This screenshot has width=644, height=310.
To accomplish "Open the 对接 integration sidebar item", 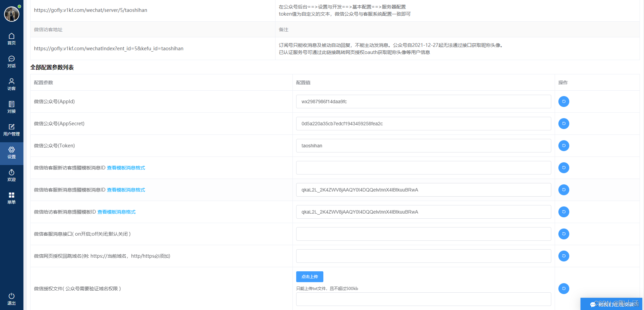I will (x=12, y=107).
